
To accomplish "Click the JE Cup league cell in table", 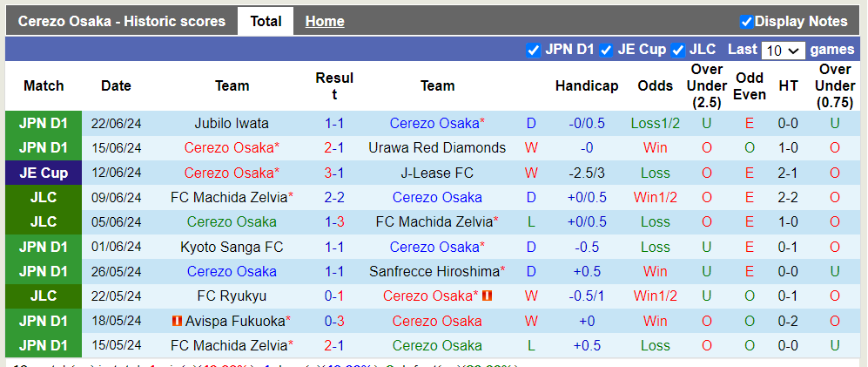I will point(44,173).
